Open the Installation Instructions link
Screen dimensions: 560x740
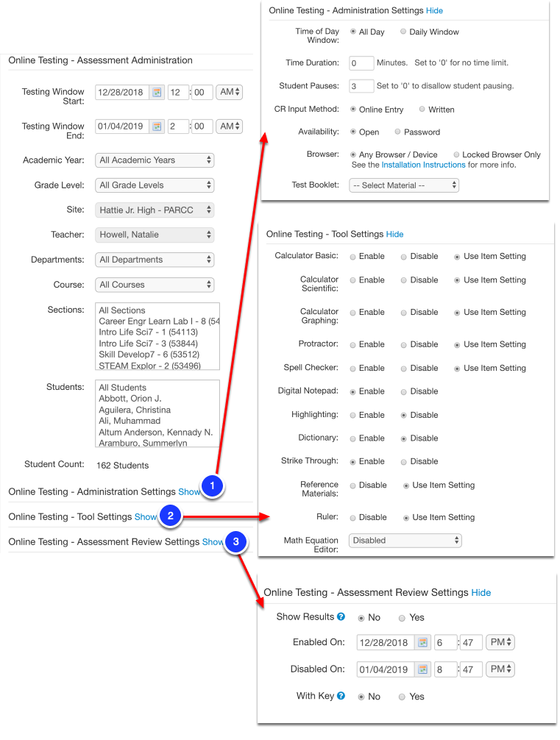point(424,165)
